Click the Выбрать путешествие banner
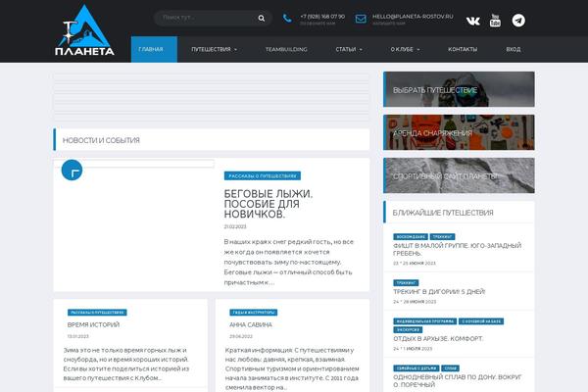 [x=459, y=89]
